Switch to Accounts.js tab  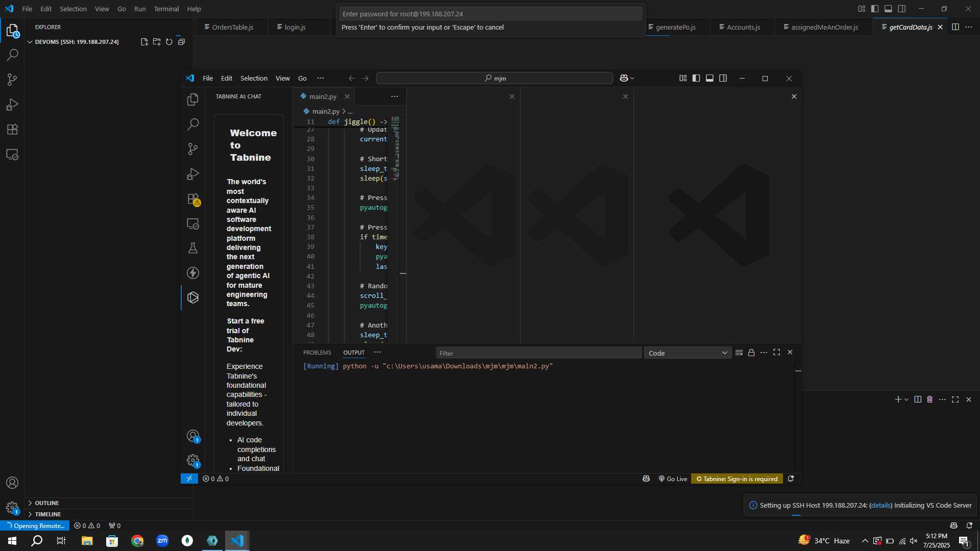(743, 27)
